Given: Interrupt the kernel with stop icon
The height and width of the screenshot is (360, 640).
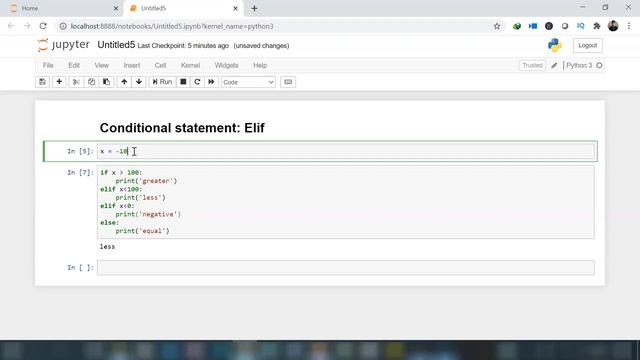Looking at the screenshot, I should click(x=183, y=82).
